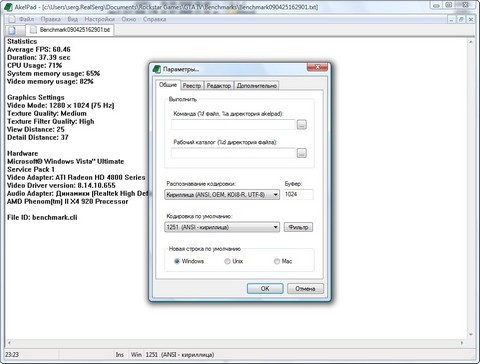Image resolution: width=480 pixels, height=364 pixels.
Task: Click the Фильтр button
Action: click(298, 227)
